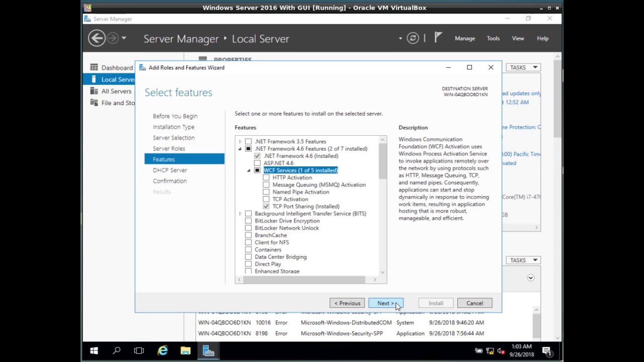Screen dimensions: 644x362
Task: Open Task View on the taskbar
Action: (139, 351)
